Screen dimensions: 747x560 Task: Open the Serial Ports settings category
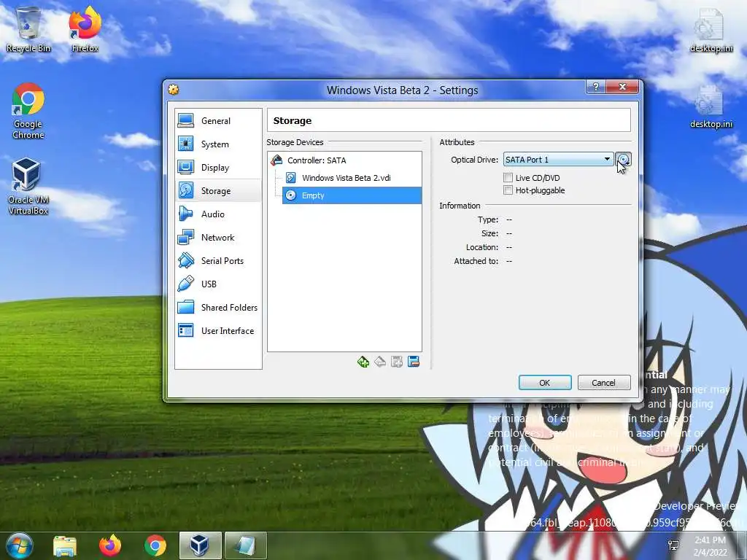(x=218, y=261)
